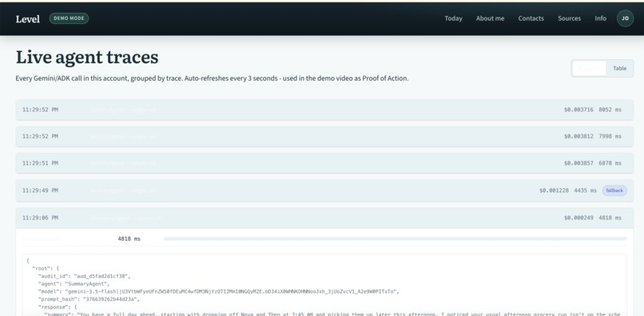Viewport: 644px width, 316px height.
Task: Click the "4818 ms" label beside span bar
Action: (129, 238)
